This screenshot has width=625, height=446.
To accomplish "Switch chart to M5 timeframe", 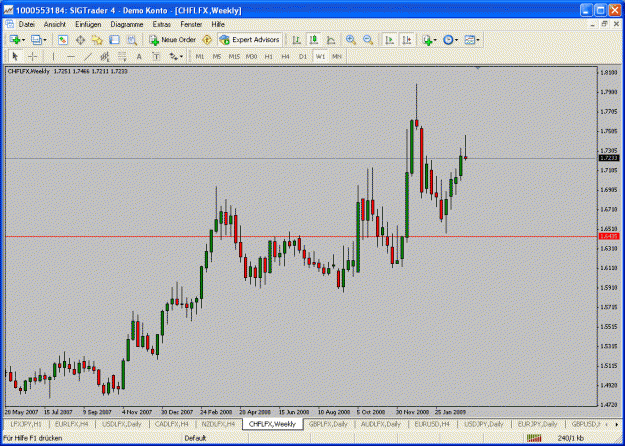I will coord(217,57).
